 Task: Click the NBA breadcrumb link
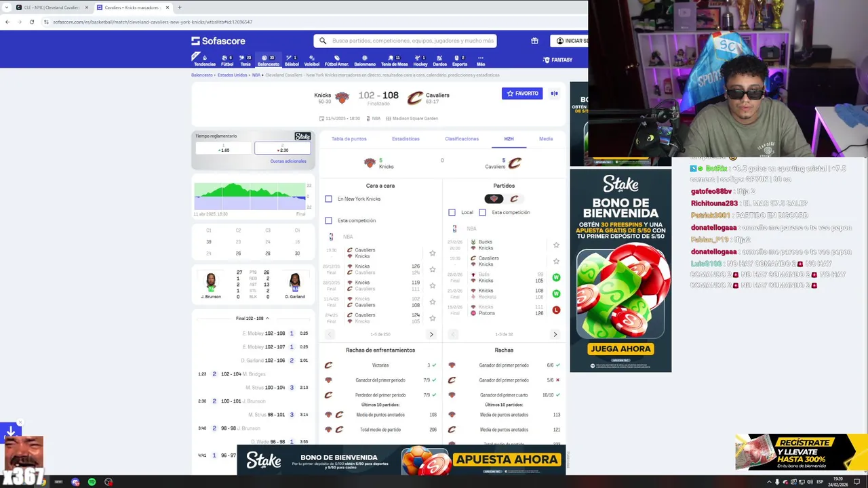256,75
